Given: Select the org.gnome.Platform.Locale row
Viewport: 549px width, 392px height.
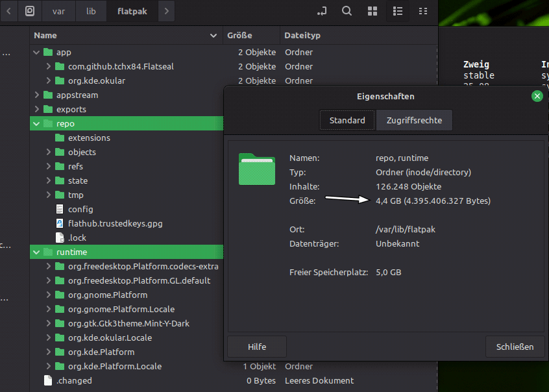Looking at the screenshot, I should tap(127, 310).
